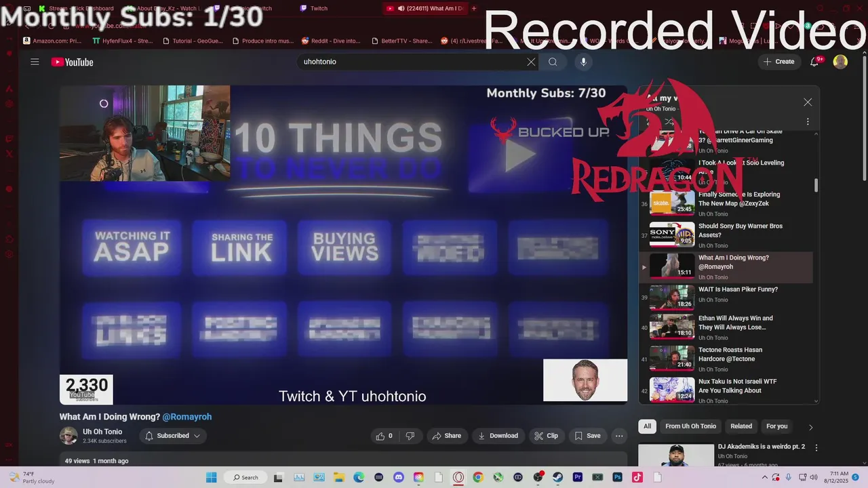Like the video with thumbs up

pos(384,436)
